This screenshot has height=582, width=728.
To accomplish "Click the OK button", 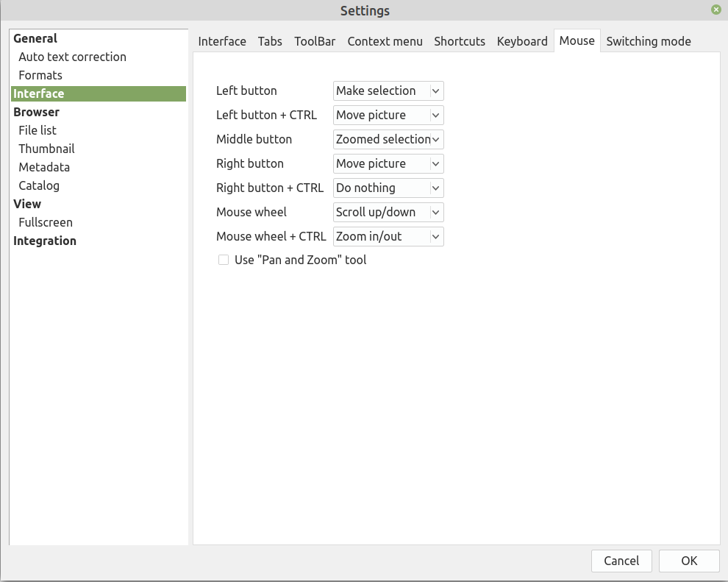I will click(x=689, y=561).
